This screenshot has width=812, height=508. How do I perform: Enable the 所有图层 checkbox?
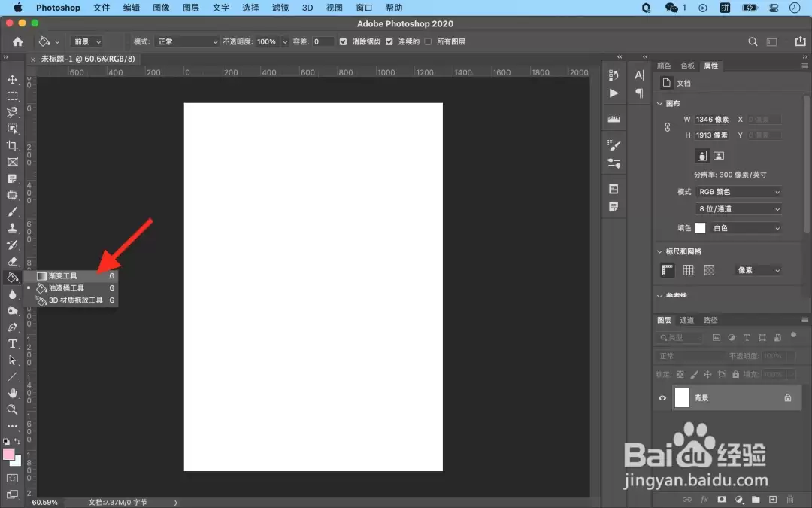428,41
